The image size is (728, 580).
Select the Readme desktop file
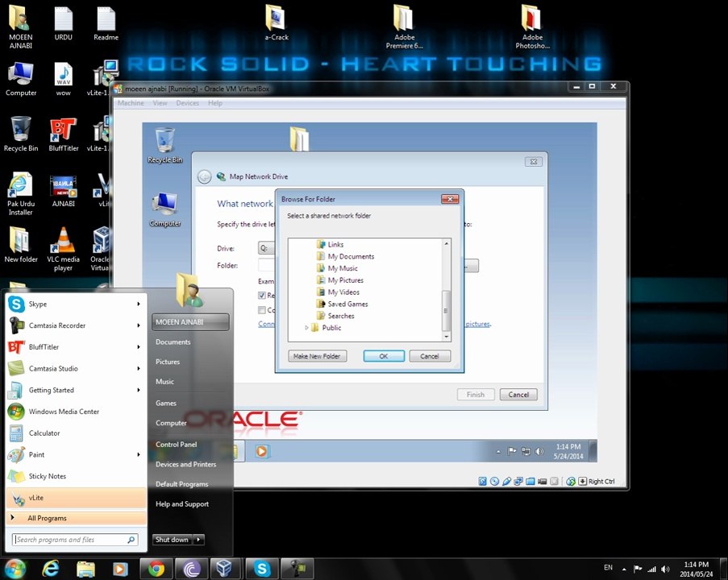106,23
